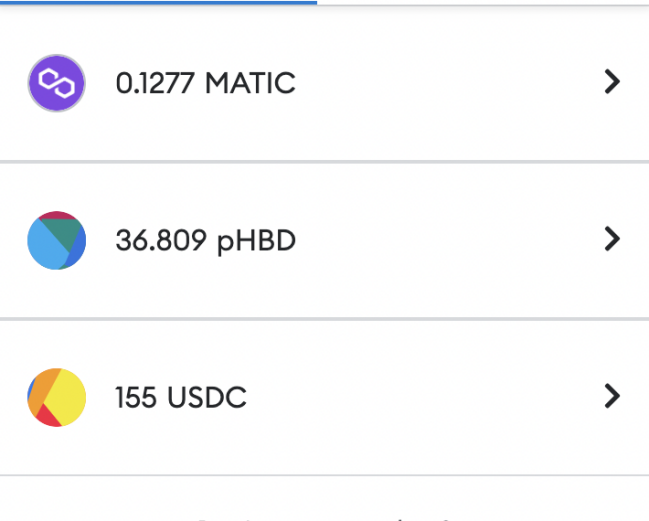This screenshot has height=521, width=649.
Task: Open USDC details via its right chevron
Action: [x=612, y=396]
